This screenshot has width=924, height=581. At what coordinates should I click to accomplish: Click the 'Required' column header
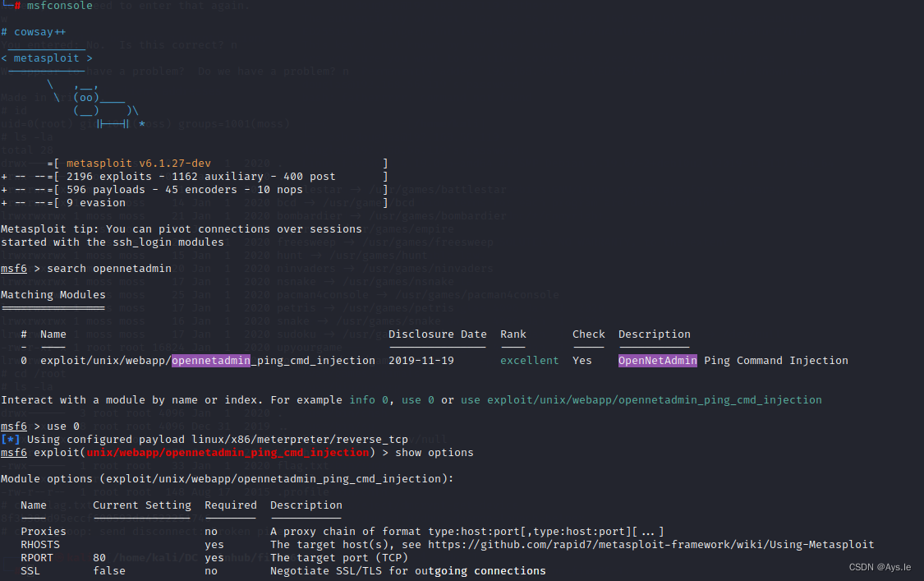pos(231,505)
